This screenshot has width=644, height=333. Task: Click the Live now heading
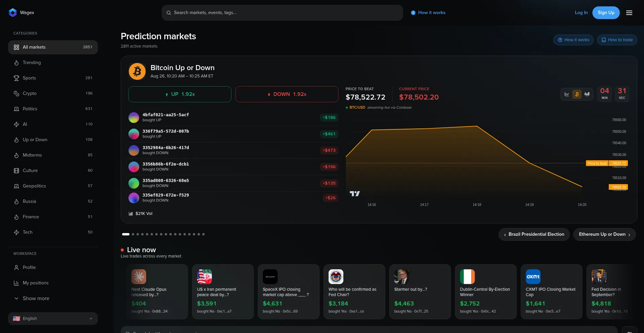142,250
